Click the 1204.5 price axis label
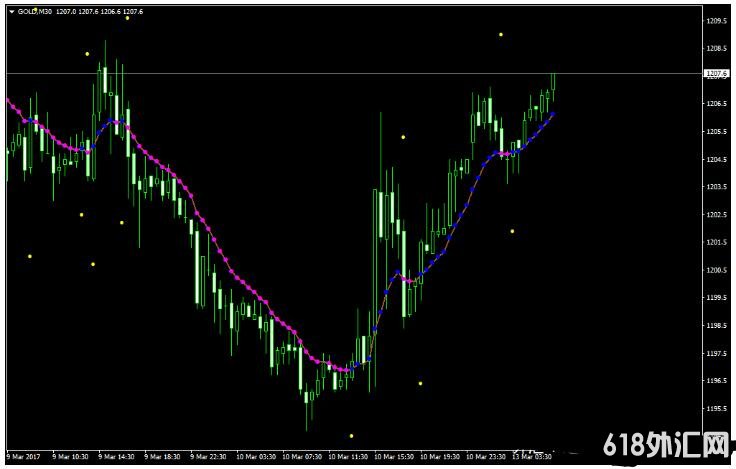736x469 pixels. 716,159
